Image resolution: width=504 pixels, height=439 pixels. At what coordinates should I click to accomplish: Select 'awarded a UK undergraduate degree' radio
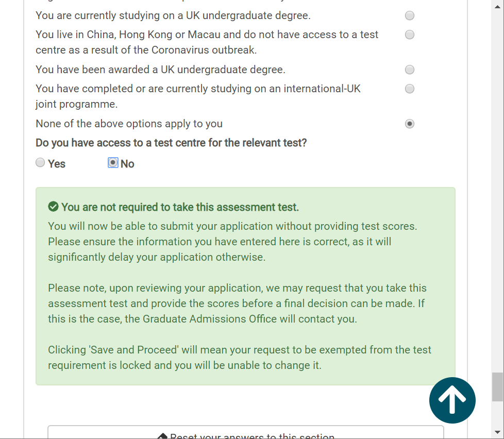(410, 70)
